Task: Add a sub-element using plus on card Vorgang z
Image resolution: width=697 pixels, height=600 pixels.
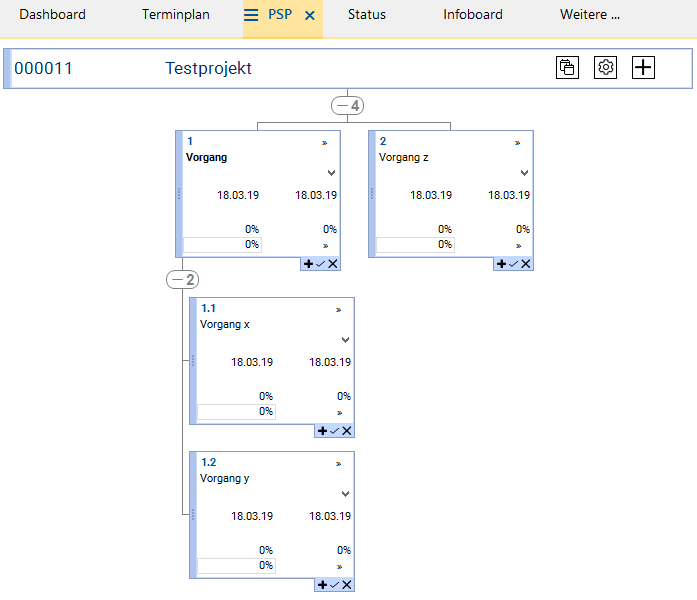Action: pyautogui.click(x=501, y=264)
